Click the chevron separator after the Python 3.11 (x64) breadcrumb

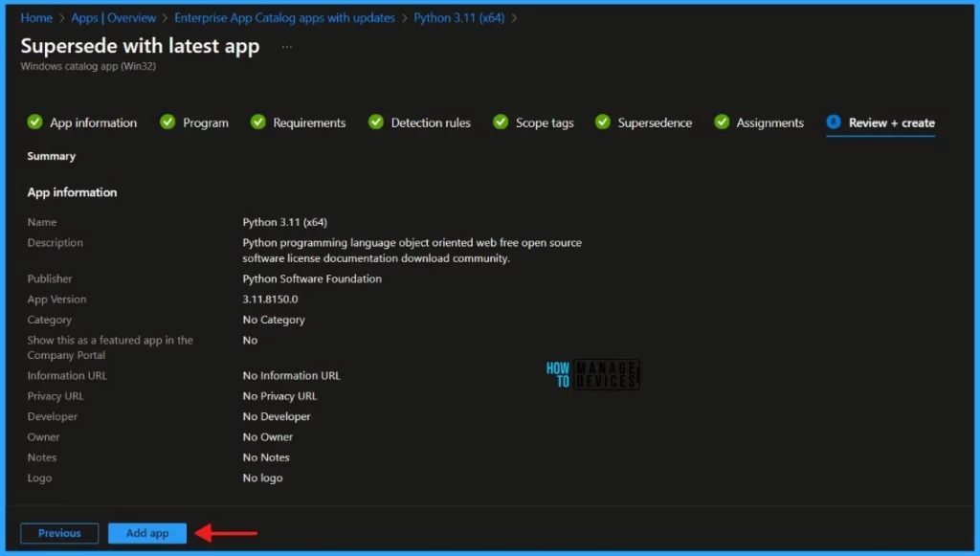pos(514,18)
